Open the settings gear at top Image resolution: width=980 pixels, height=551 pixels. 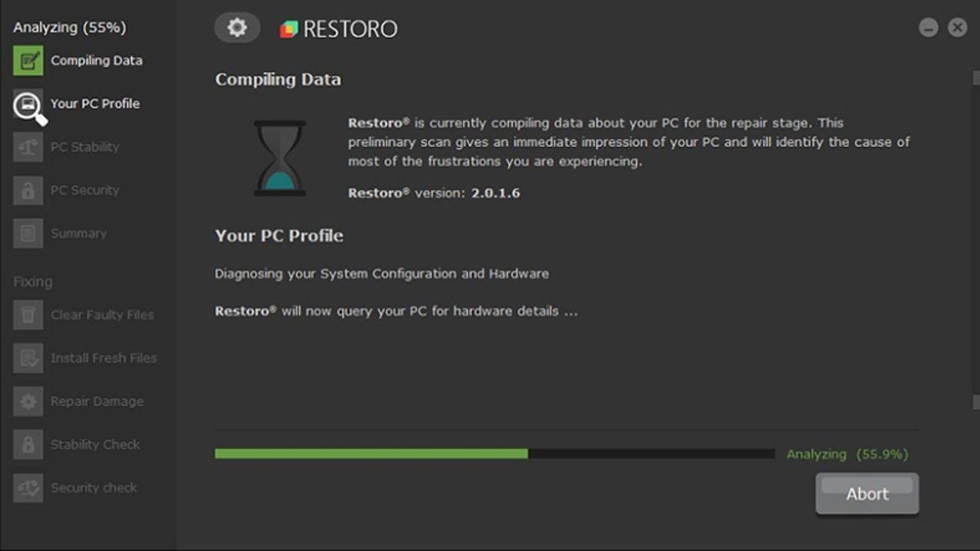pos(237,27)
